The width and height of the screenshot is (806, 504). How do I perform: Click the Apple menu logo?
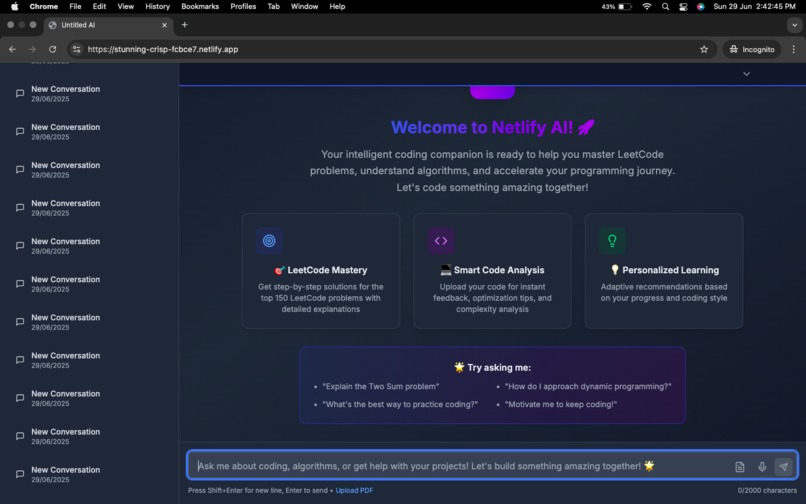click(15, 6)
